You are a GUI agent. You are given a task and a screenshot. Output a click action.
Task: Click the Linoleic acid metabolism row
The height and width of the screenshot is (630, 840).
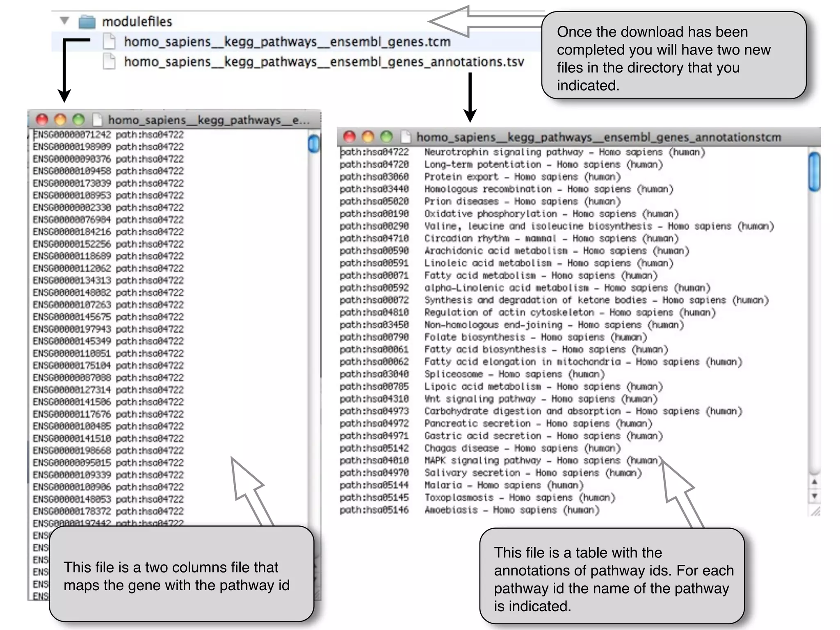click(507, 263)
